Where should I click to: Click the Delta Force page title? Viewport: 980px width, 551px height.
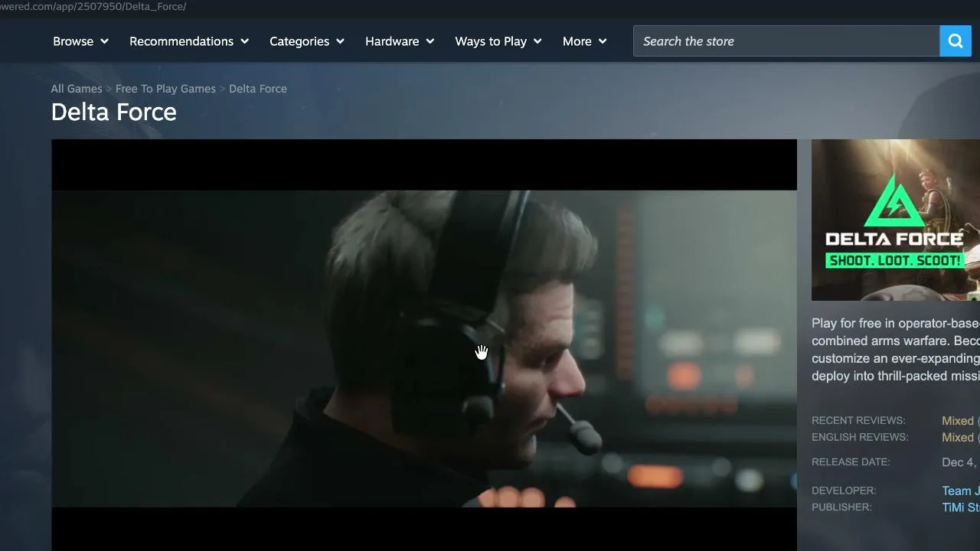(113, 112)
